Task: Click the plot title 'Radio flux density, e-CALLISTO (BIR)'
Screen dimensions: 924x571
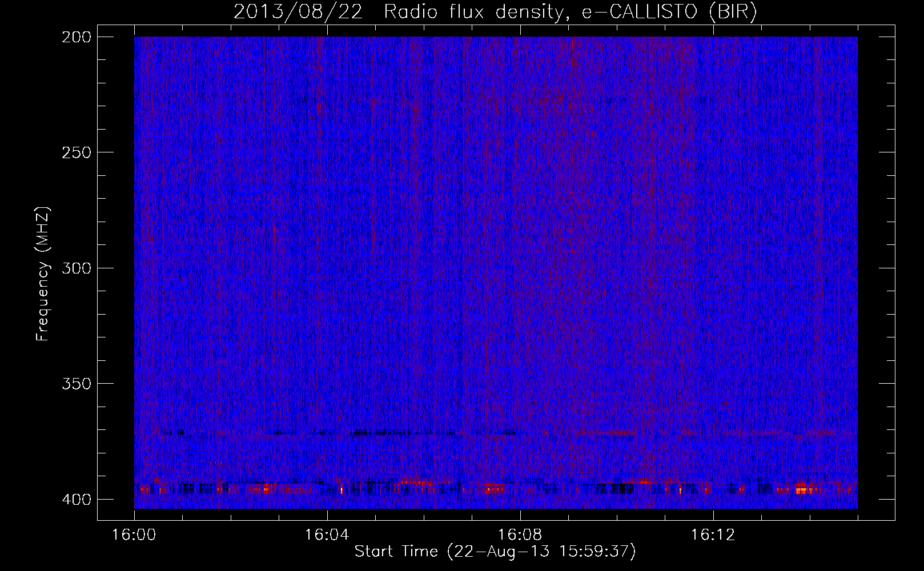Action: tap(571, 11)
